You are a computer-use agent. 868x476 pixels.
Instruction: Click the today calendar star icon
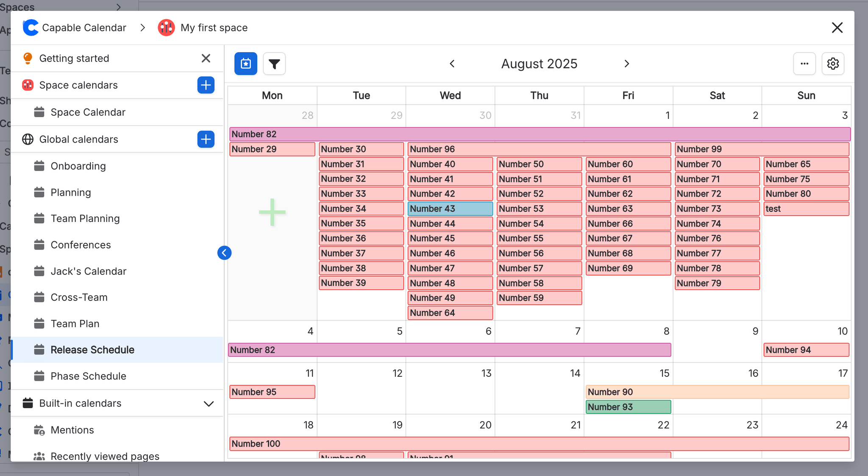click(246, 64)
